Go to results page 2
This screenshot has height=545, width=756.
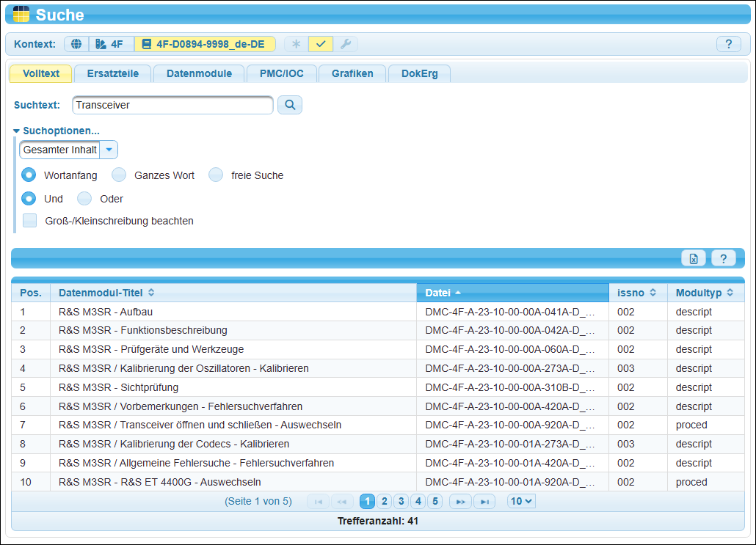(385, 502)
